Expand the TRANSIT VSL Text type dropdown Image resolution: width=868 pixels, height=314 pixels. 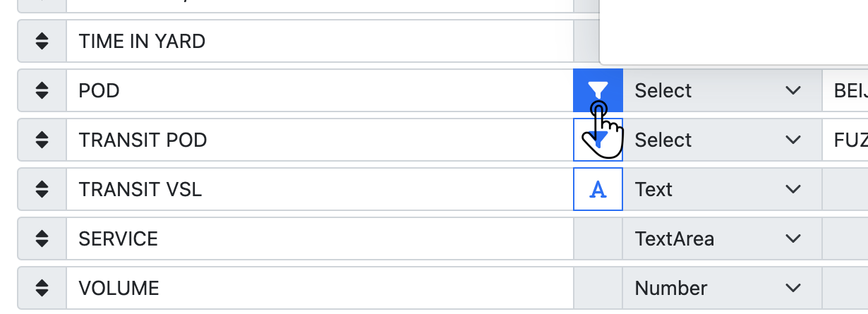click(x=722, y=189)
